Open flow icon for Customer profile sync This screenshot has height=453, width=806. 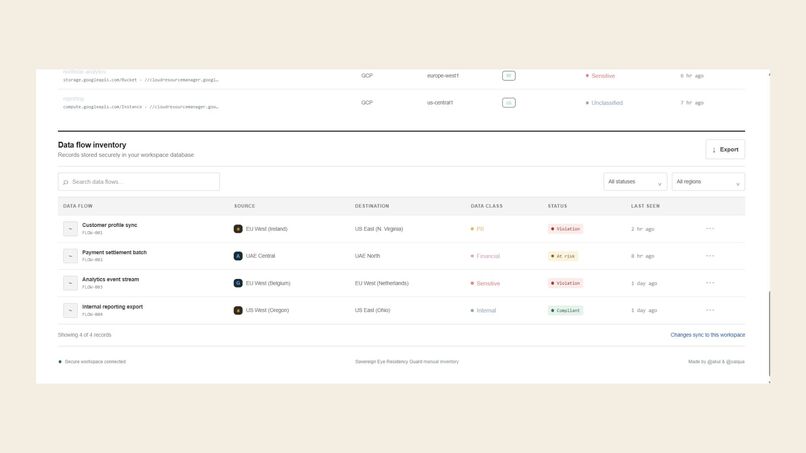click(x=70, y=228)
